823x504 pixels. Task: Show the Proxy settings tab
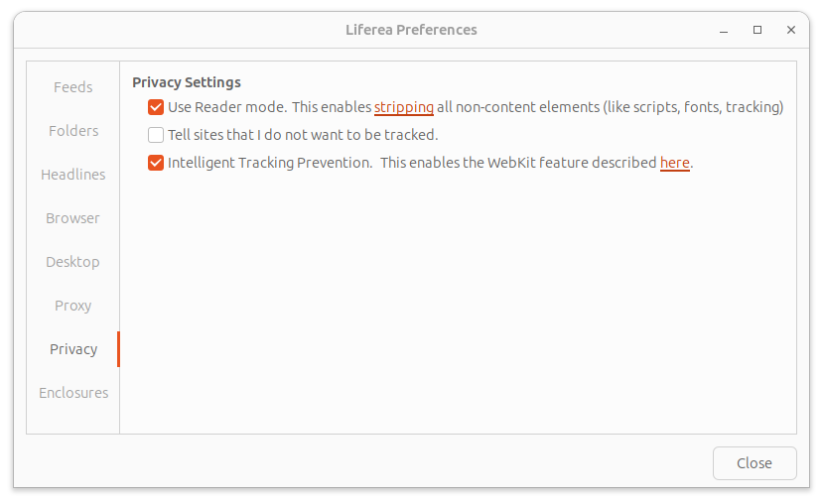[x=73, y=306]
